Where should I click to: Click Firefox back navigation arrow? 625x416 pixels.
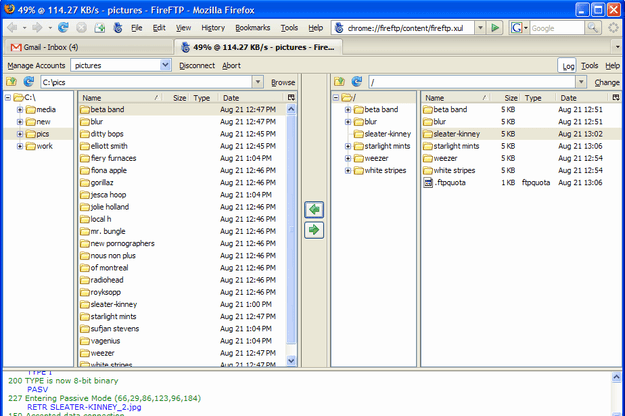click(12, 27)
